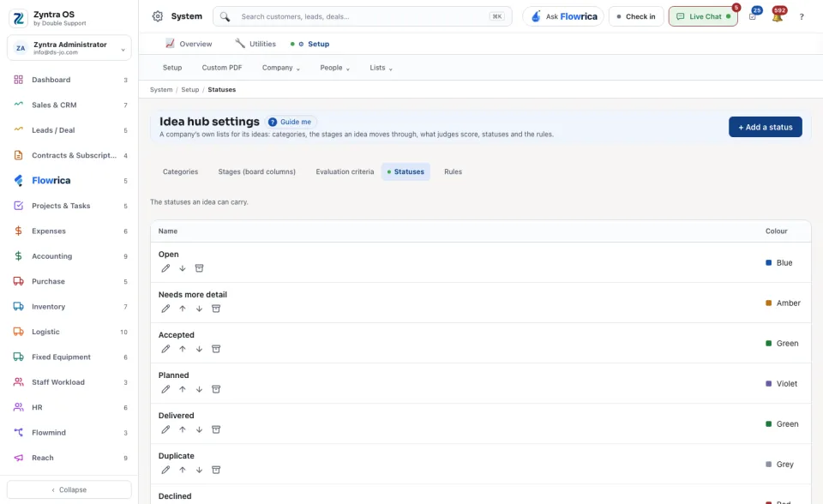823x504 pixels.
Task: Move the Duplicate status down
Action: point(199,470)
